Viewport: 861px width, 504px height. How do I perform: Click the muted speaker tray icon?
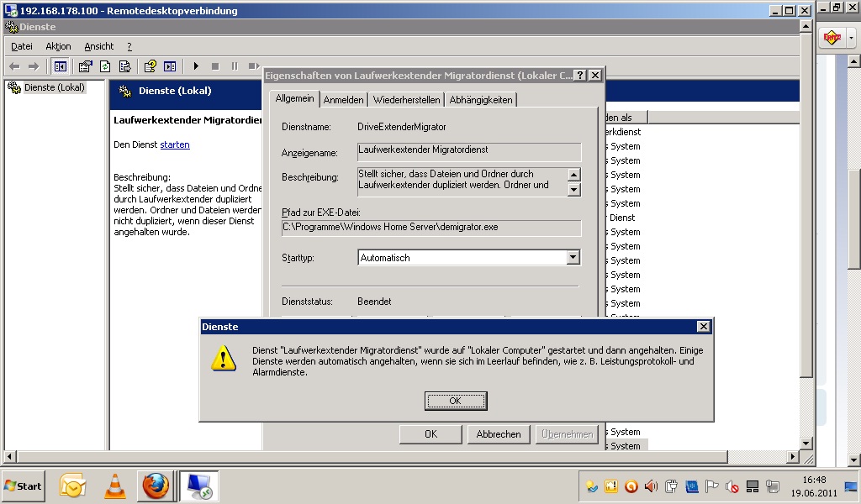[x=732, y=486]
